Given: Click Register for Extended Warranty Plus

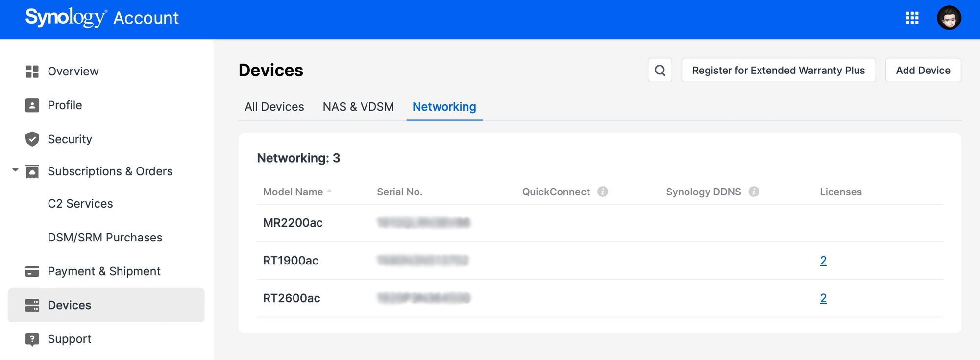Looking at the screenshot, I should tap(778, 71).
